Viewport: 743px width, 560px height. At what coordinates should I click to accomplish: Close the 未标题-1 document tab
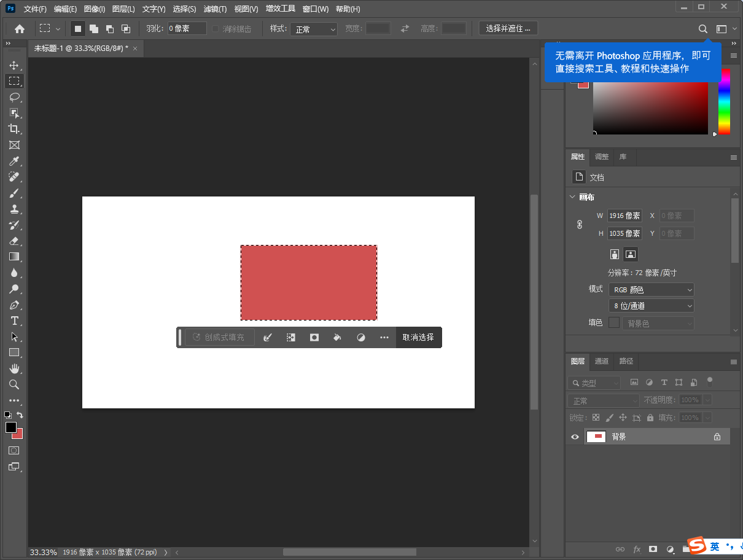click(x=135, y=48)
